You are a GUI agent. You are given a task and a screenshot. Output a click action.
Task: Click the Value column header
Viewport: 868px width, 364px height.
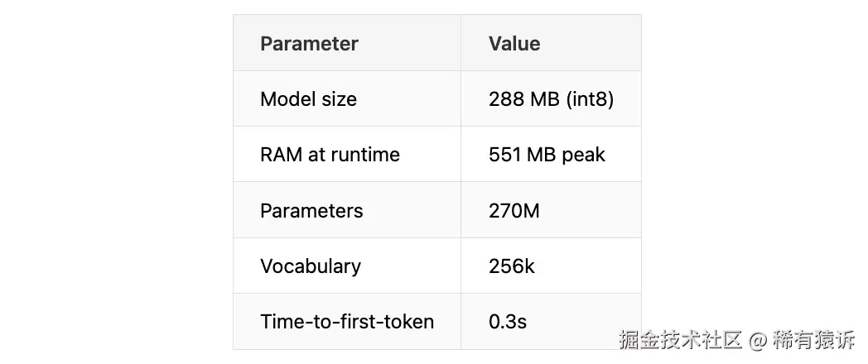click(514, 44)
